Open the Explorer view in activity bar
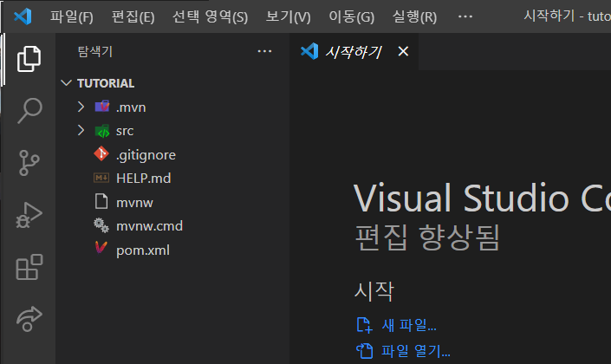Viewport: 611px width, 364px height. coord(29,59)
